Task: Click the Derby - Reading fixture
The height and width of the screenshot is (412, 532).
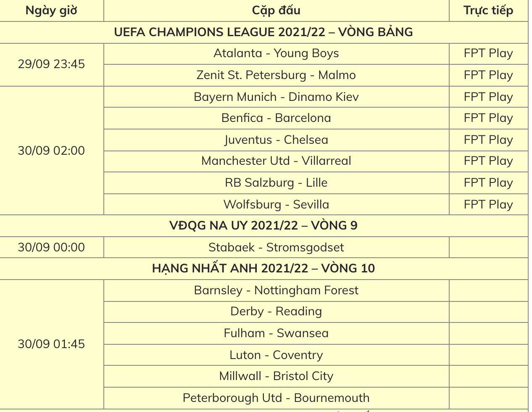Action: 276,312
